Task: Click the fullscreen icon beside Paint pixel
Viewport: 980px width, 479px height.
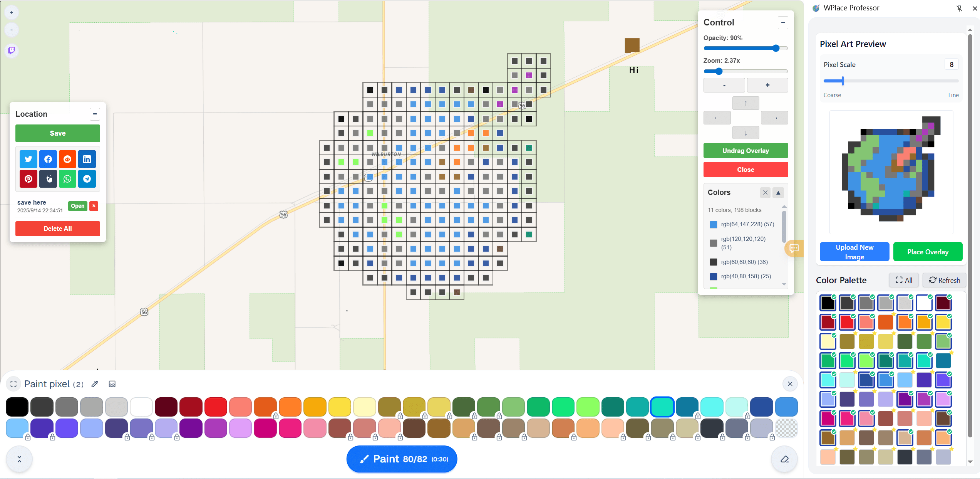Action: click(13, 384)
